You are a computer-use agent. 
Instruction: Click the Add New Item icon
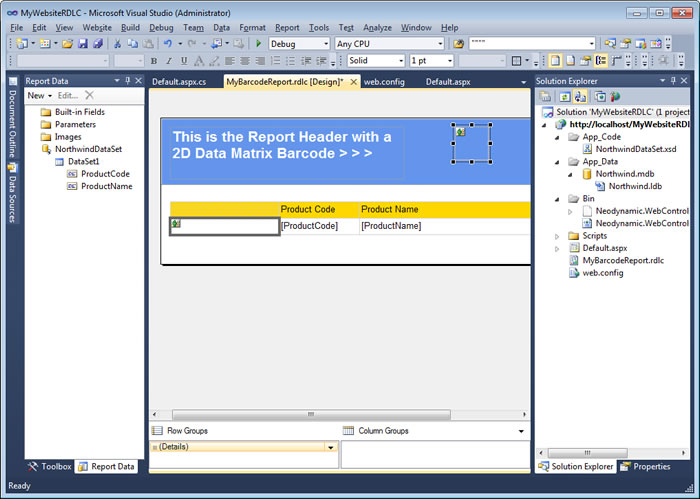click(45, 43)
